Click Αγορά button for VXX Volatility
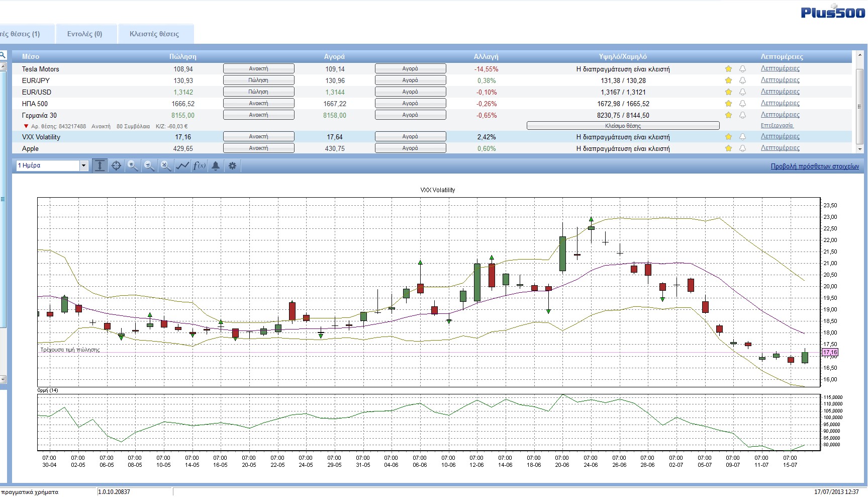 [x=411, y=137]
